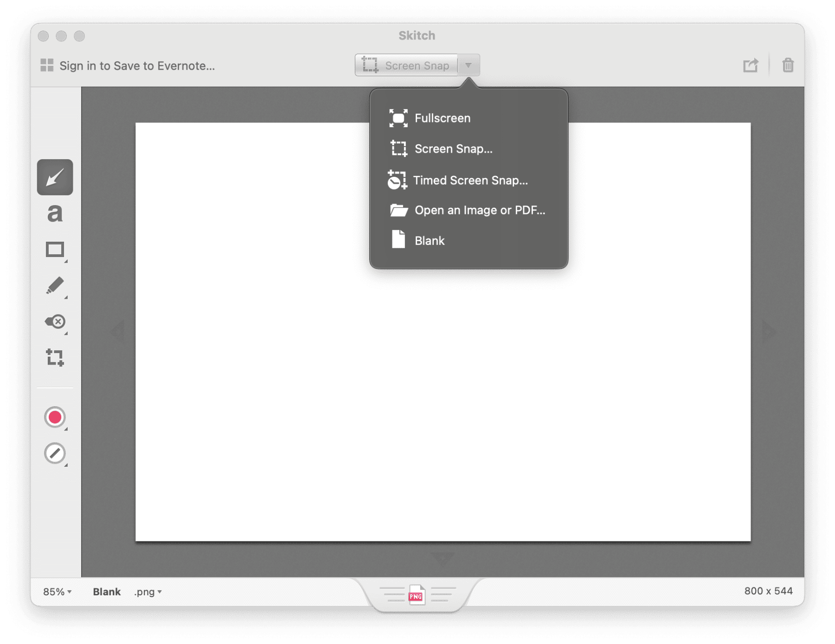Select the Pixelate tool
The width and height of the screenshot is (835, 644).
pyautogui.click(x=55, y=322)
